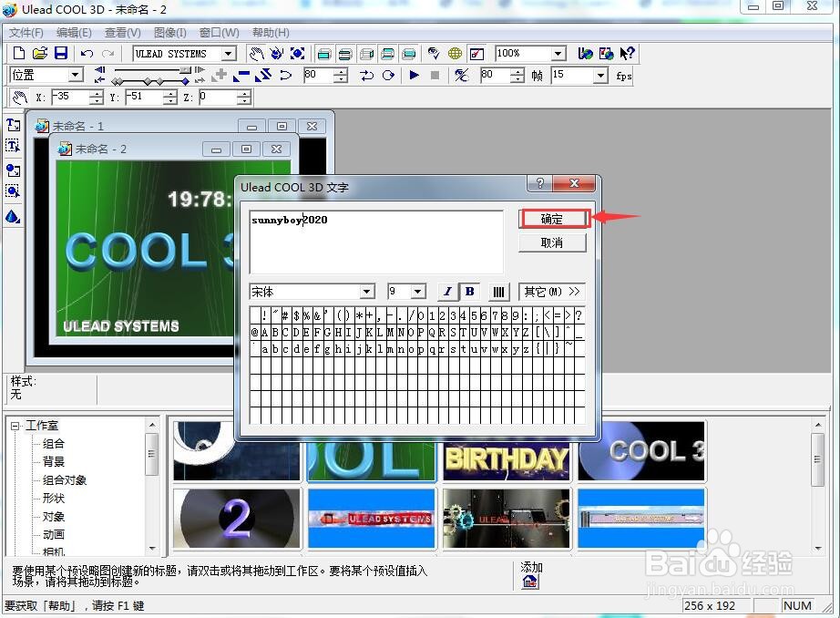840x618 pixels.
Task: Open the 查看(V) menu
Action: 123,33
